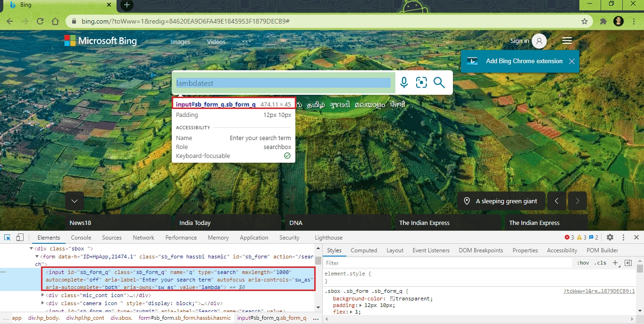
Task: Switch to the Console tab
Action: pyautogui.click(x=81, y=238)
